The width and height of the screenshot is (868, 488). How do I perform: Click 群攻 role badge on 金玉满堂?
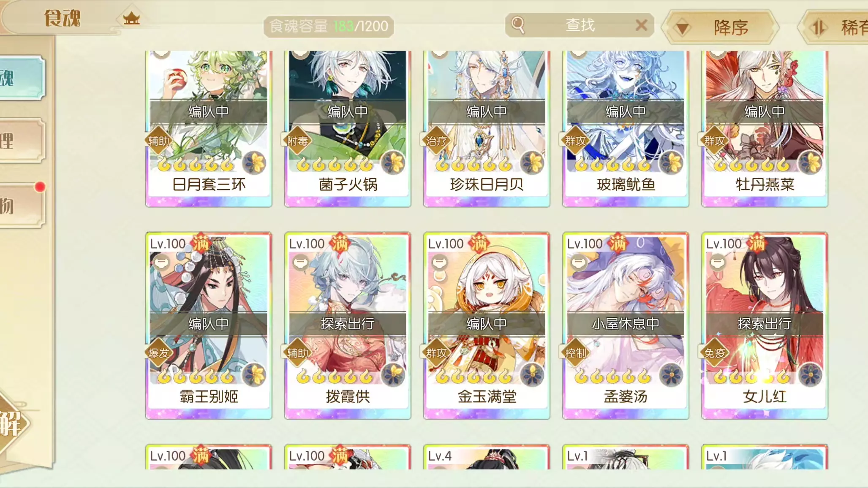pos(436,353)
